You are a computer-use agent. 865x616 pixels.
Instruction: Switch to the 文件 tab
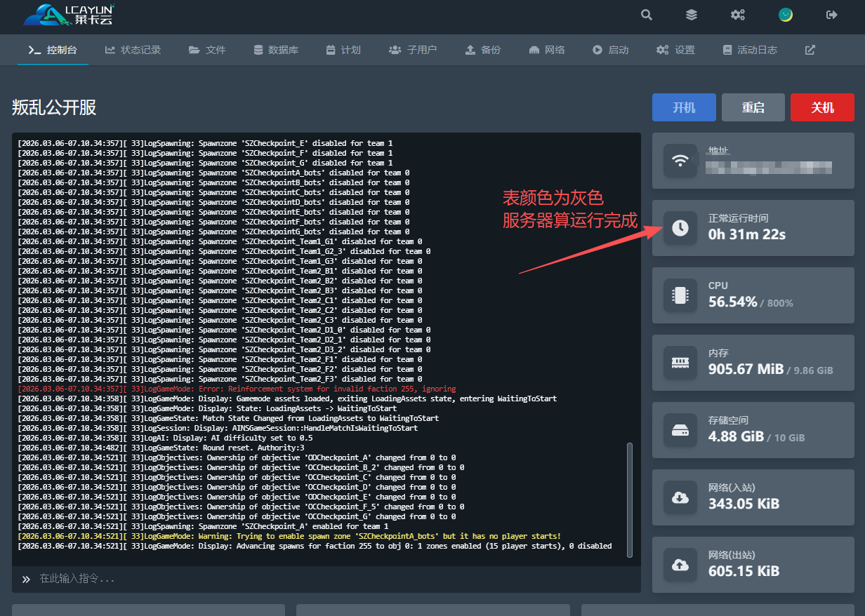[207, 50]
